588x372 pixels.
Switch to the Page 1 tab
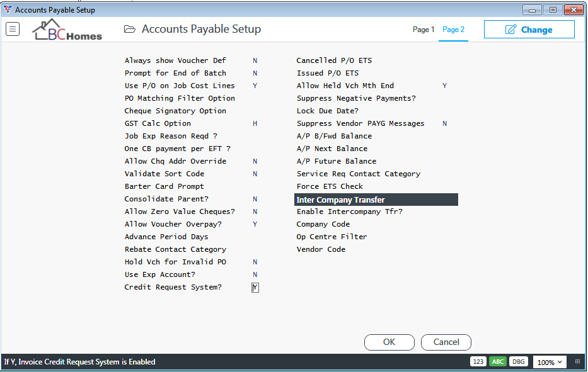[x=424, y=30]
